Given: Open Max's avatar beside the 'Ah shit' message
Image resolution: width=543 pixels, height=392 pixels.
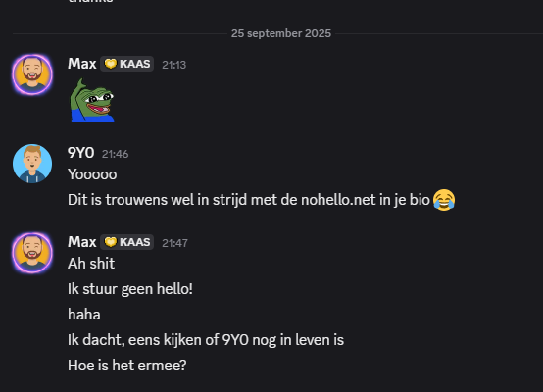Looking at the screenshot, I should click(x=32, y=253).
